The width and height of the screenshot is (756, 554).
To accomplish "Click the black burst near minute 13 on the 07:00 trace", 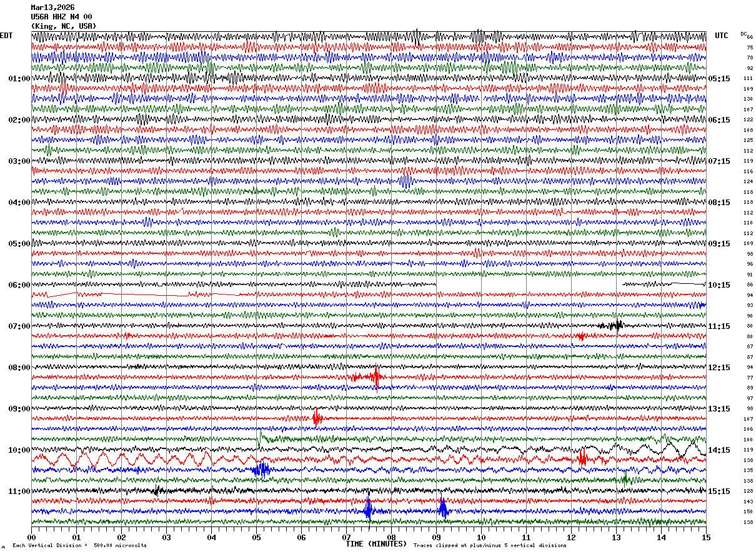I will click(611, 325).
